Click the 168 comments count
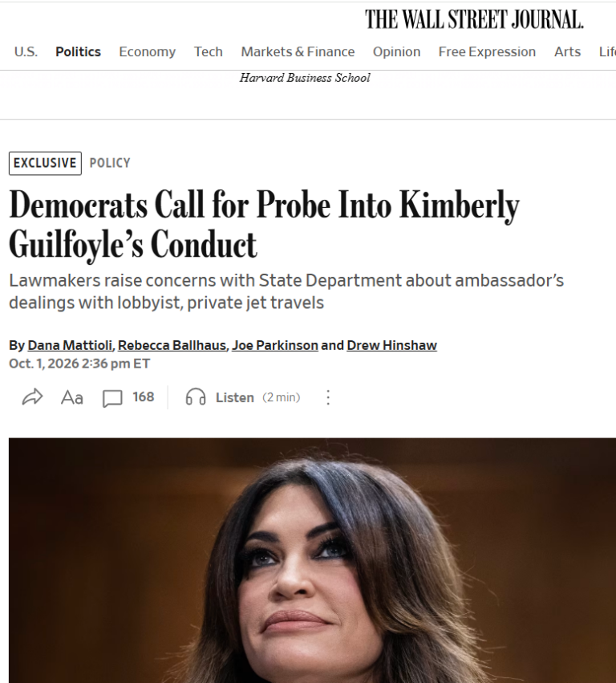 click(144, 396)
